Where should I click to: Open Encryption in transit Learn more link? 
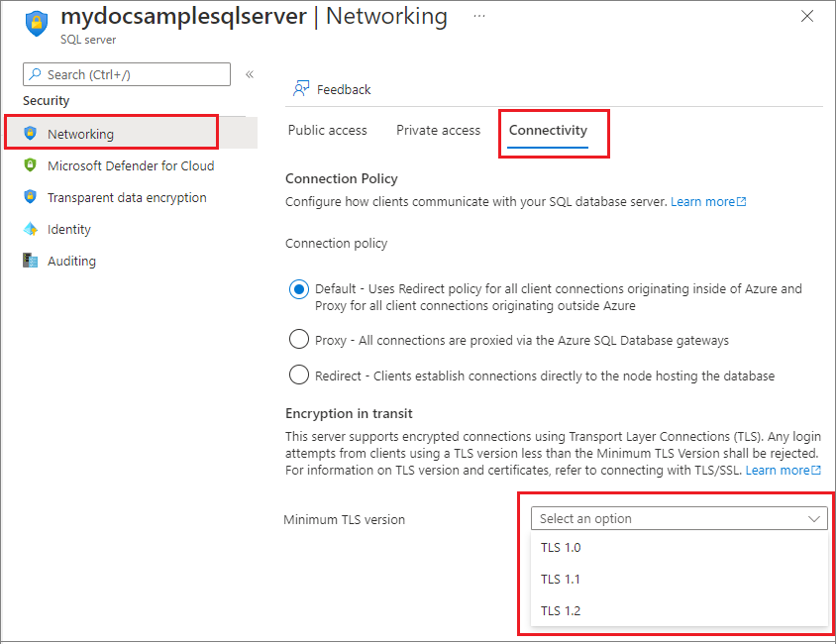[x=778, y=471]
